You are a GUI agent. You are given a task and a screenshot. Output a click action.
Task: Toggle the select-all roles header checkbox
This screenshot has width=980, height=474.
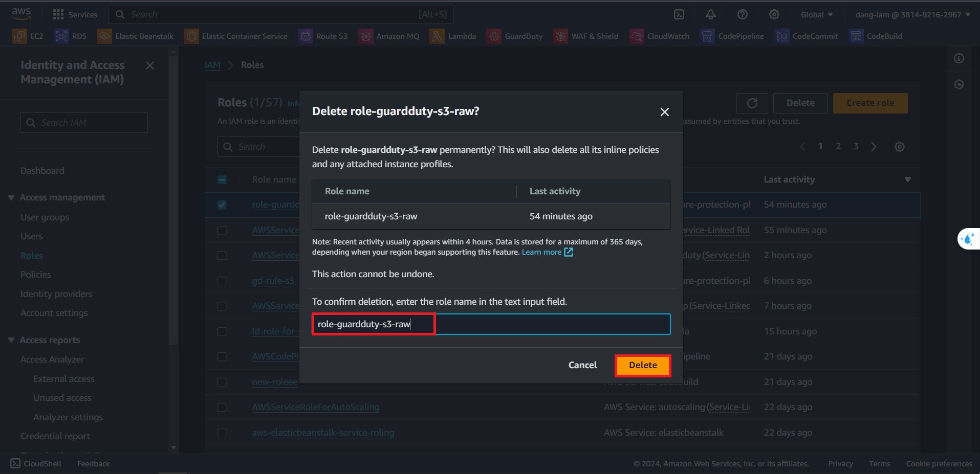coord(222,179)
